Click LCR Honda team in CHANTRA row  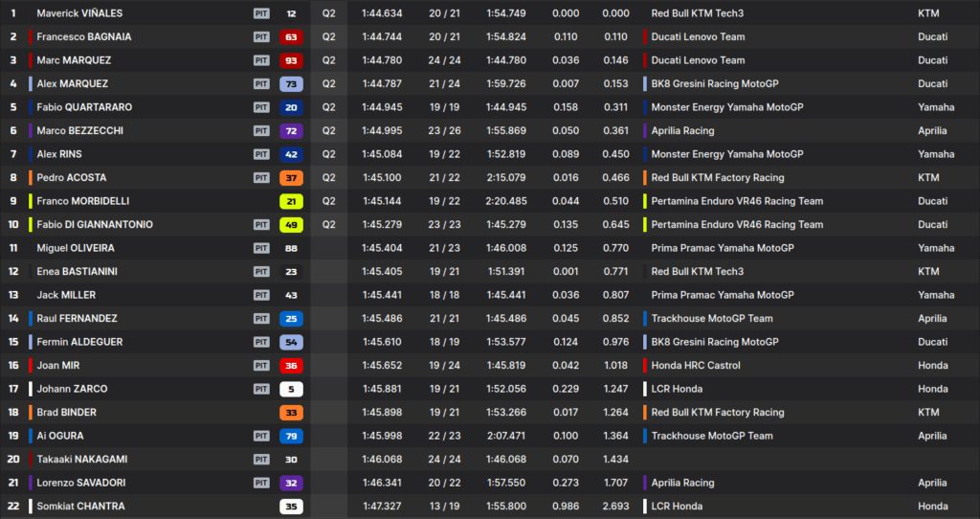pos(677,506)
